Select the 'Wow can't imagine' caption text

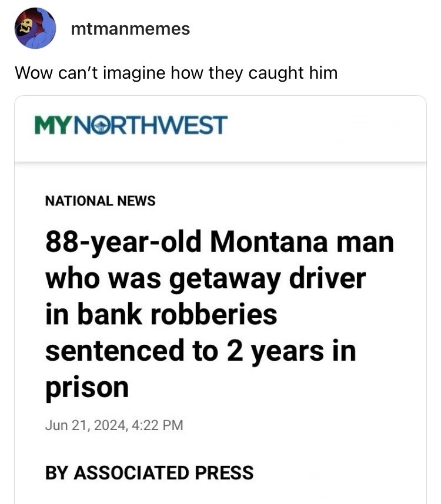(x=176, y=73)
